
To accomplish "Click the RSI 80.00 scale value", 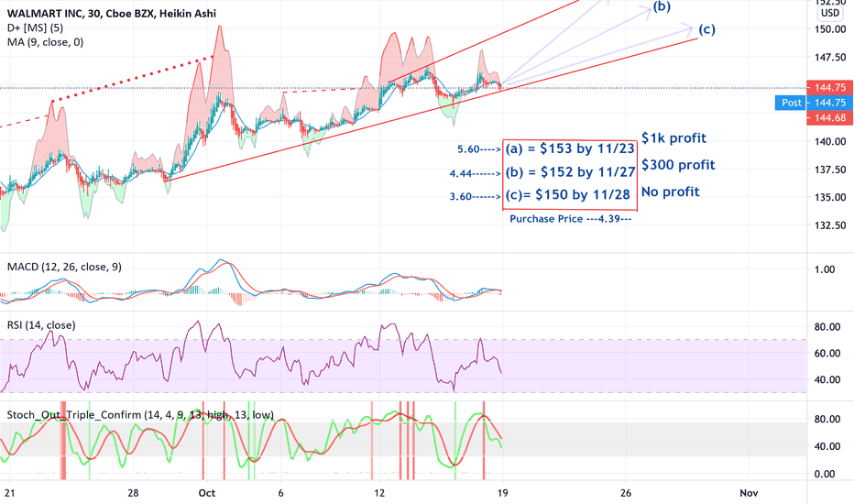I will 827,327.
